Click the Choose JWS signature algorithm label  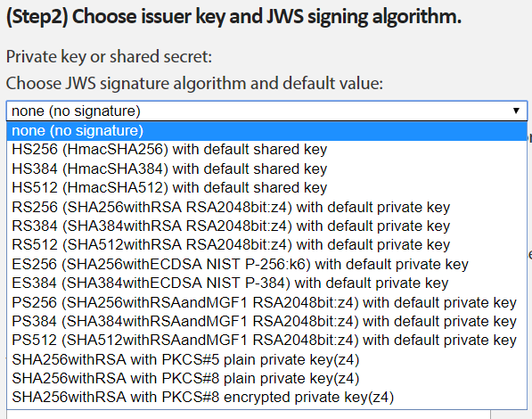pyautogui.click(x=194, y=83)
